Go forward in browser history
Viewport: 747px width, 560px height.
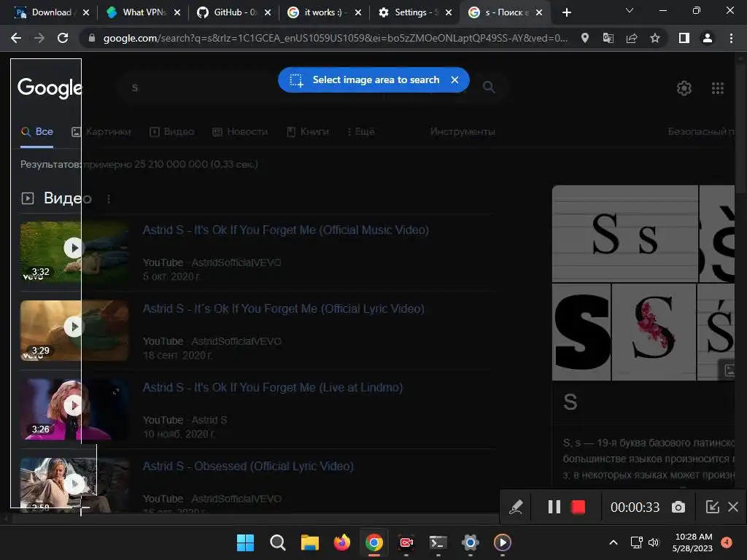point(39,38)
